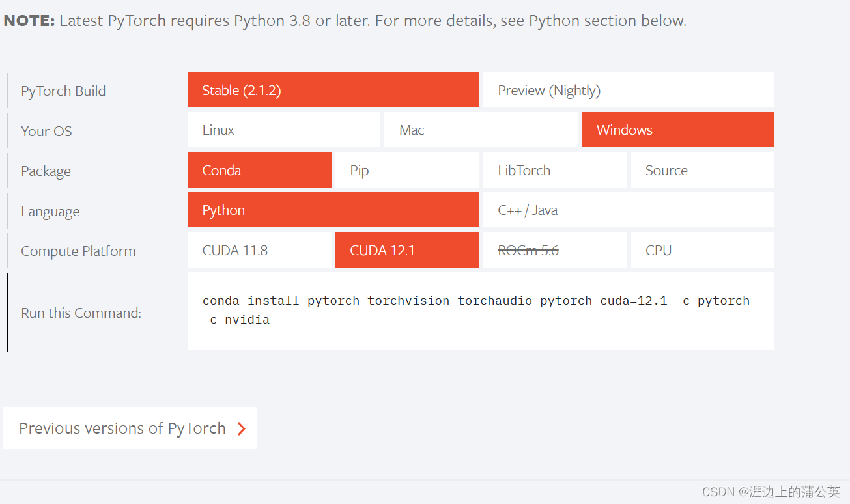Screen dimensions: 850x504
Task: Select the conda install command text
Action: point(475,300)
